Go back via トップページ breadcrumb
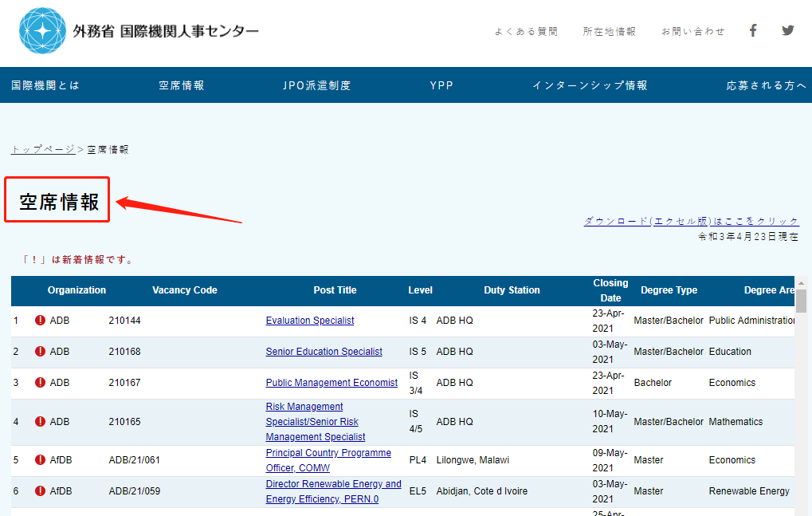 [42, 150]
